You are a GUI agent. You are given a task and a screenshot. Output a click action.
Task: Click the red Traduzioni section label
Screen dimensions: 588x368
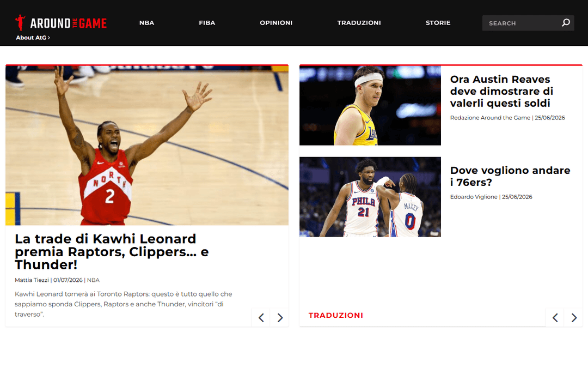(335, 316)
